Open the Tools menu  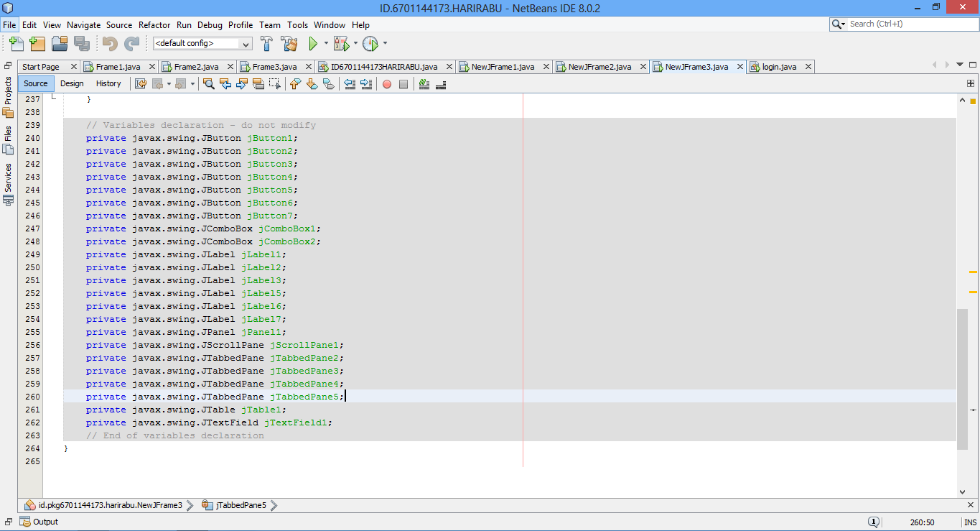tap(297, 24)
